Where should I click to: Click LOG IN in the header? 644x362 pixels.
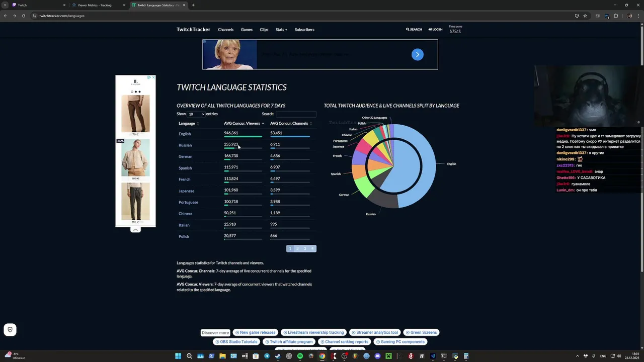(436, 30)
